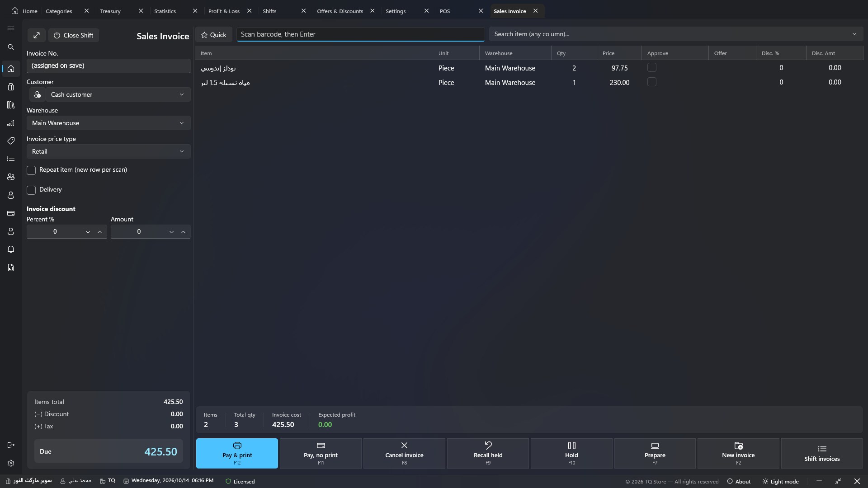
Task: Click the search magnifier icon in the sidebar
Action: point(11,47)
